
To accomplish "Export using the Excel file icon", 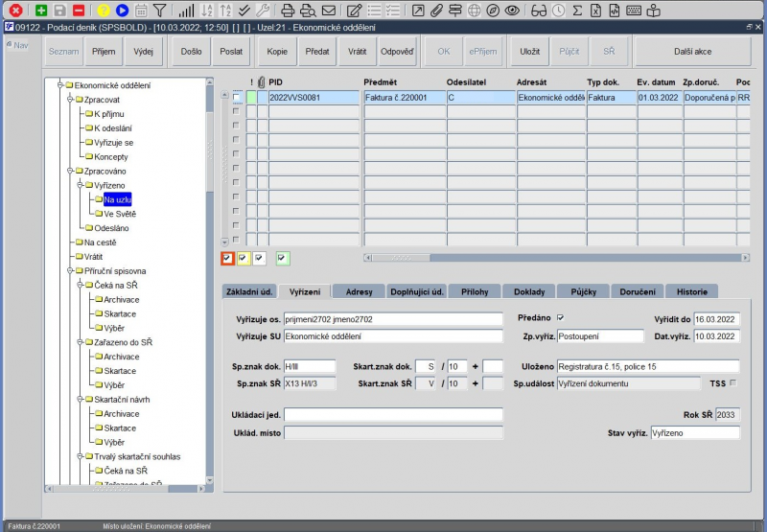I will [x=595, y=10].
